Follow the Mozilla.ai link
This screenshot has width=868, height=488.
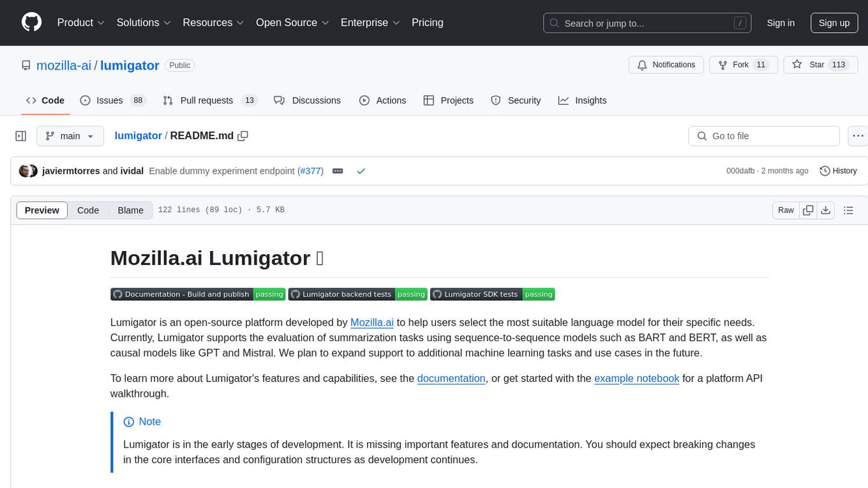(x=372, y=323)
